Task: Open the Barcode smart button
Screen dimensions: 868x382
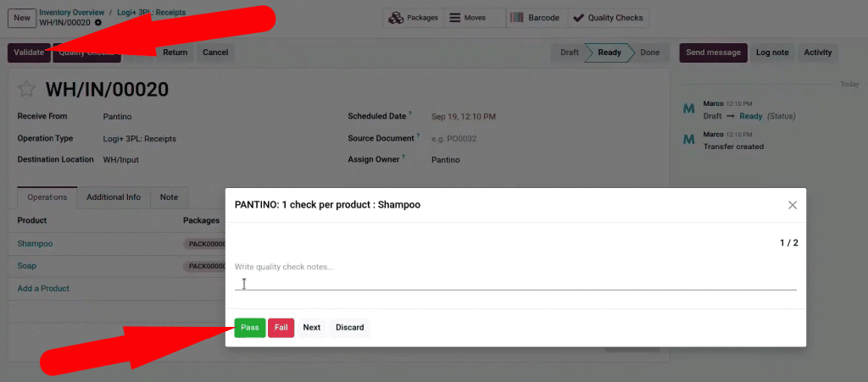Action: coord(535,18)
